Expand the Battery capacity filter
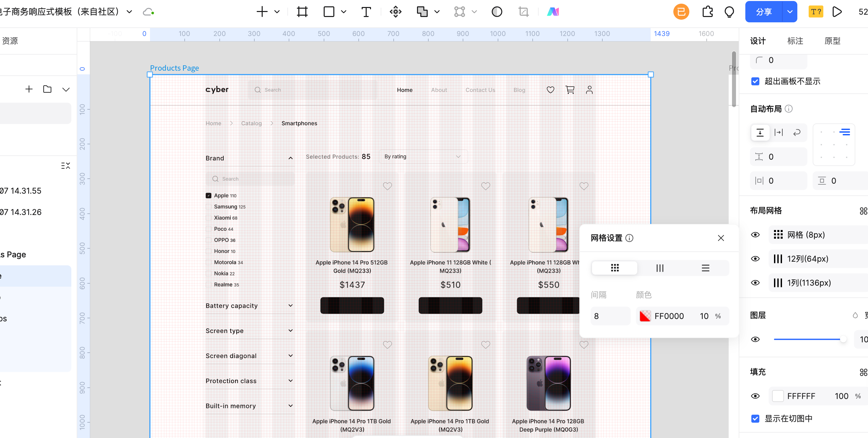 [290, 306]
